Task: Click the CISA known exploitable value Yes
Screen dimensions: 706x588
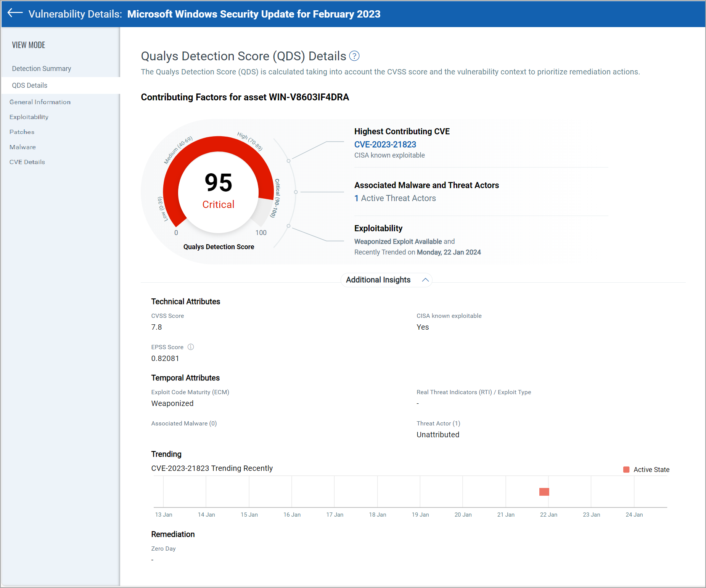Action: [423, 327]
